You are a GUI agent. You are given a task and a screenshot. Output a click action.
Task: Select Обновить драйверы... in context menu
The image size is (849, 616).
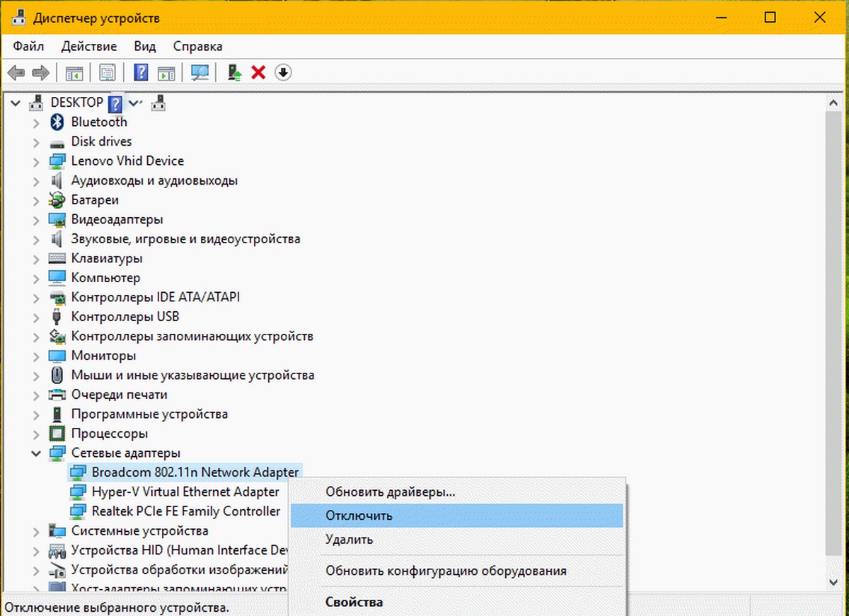(390, 492)
